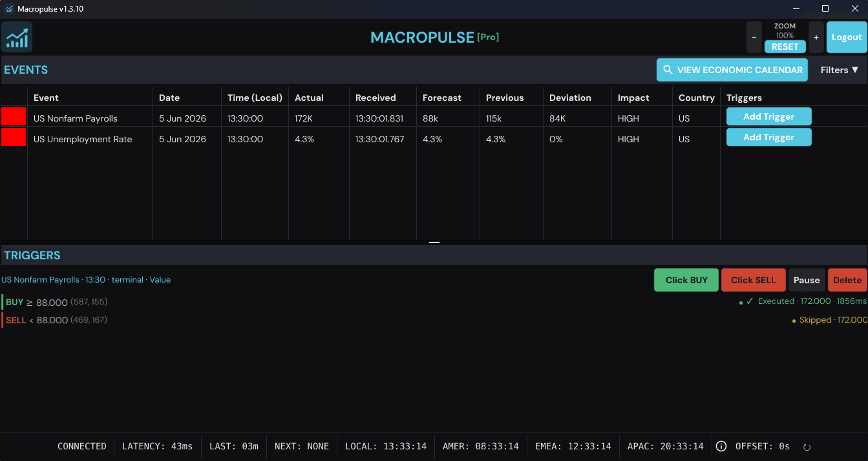Delete the Nonfarm Payrolls trigger
This screenshot has width=868, height=461.
click(847, 280)
